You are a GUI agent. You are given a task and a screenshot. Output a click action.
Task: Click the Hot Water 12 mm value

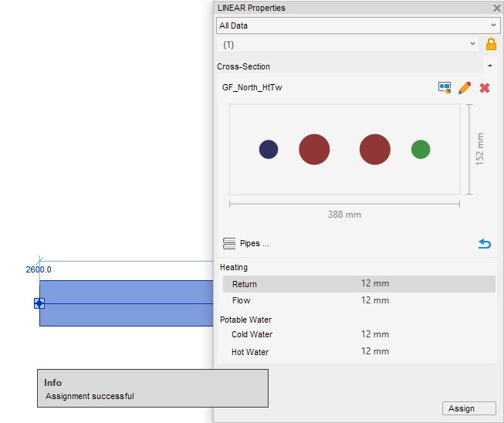click(375, 351)
